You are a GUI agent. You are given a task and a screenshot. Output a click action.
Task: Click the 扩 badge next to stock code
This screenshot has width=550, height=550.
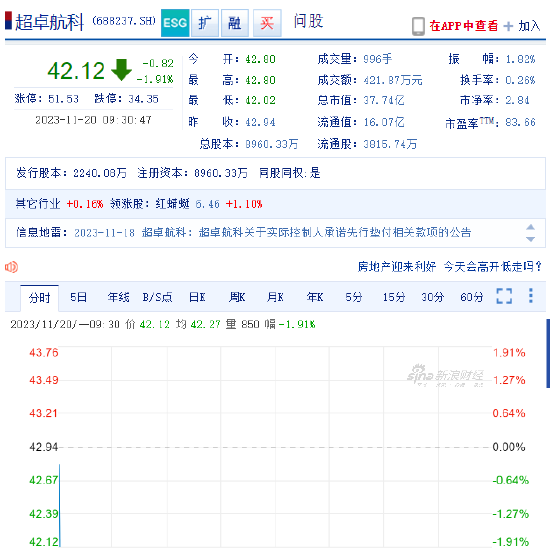tap(205, 23)
